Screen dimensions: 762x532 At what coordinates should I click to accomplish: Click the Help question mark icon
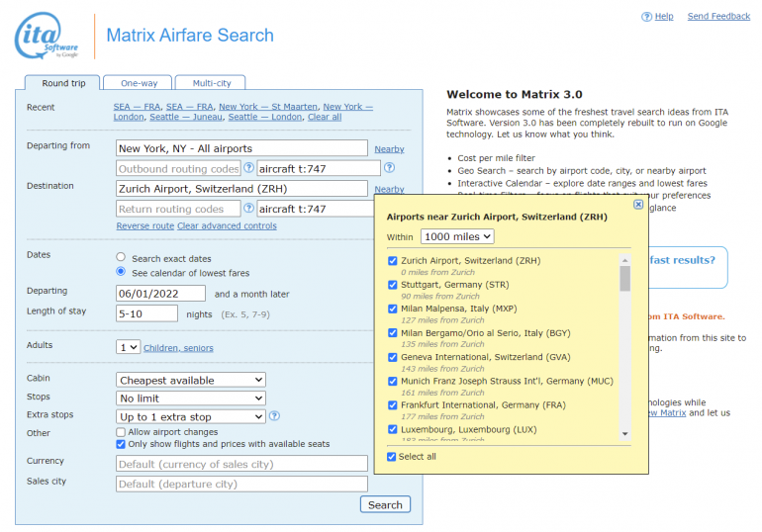[647, 17]
